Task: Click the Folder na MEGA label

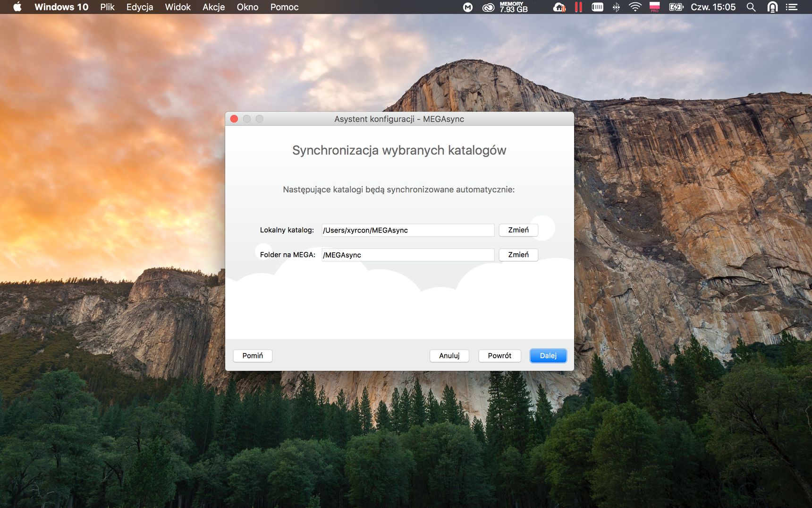Action: 288,255
